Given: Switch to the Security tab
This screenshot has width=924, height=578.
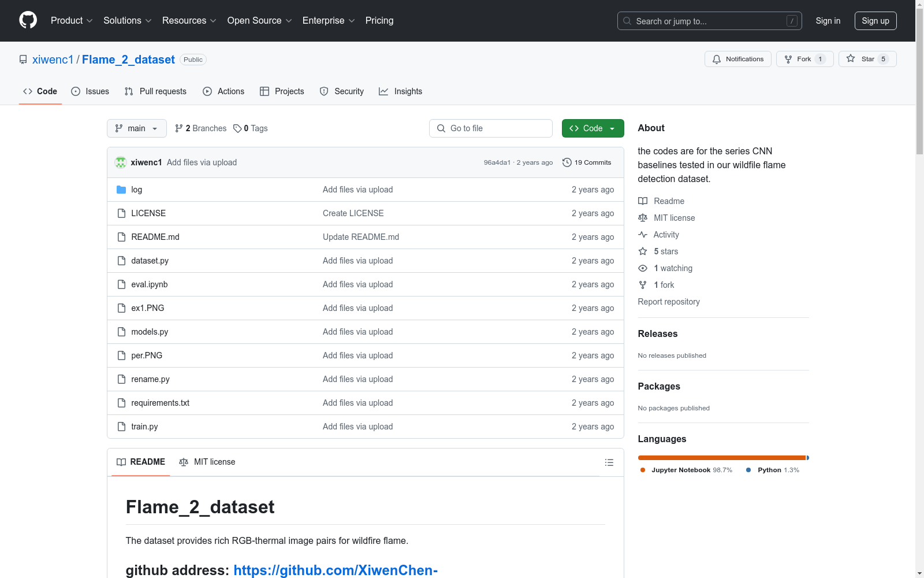Looking at the screenshot, I should (x=342, y=91).
